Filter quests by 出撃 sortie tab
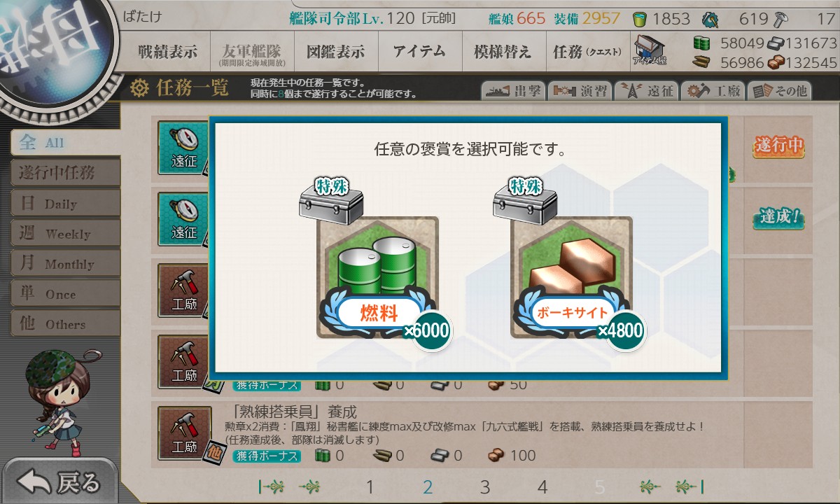Viewport: 840px width, 504px height. click(x=512, y=91)
